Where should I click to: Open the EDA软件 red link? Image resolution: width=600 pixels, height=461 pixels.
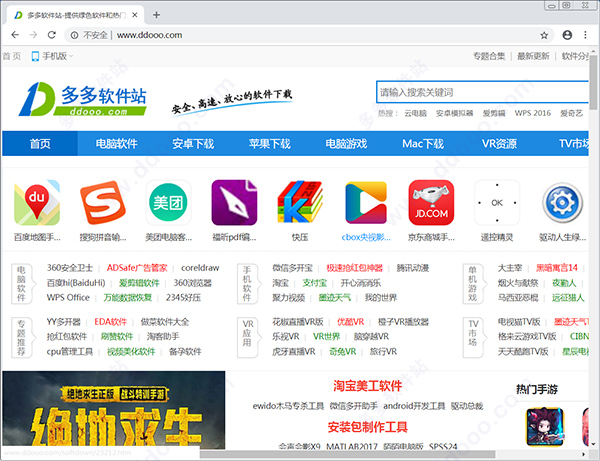[x=110, y=322]
